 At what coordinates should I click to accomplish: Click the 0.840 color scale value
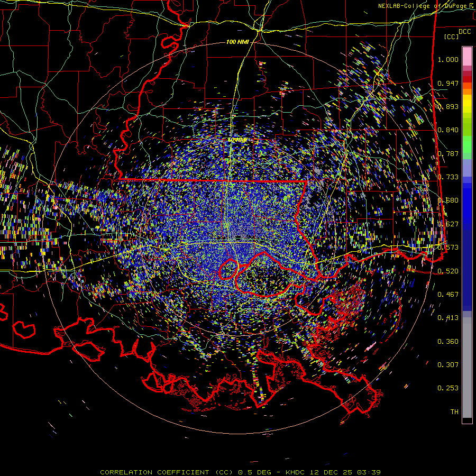point(448,130)
